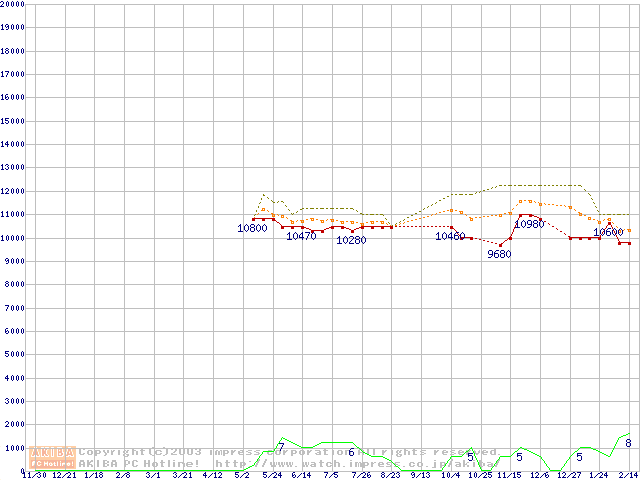Click the 10470 price label

coord(301,236)
